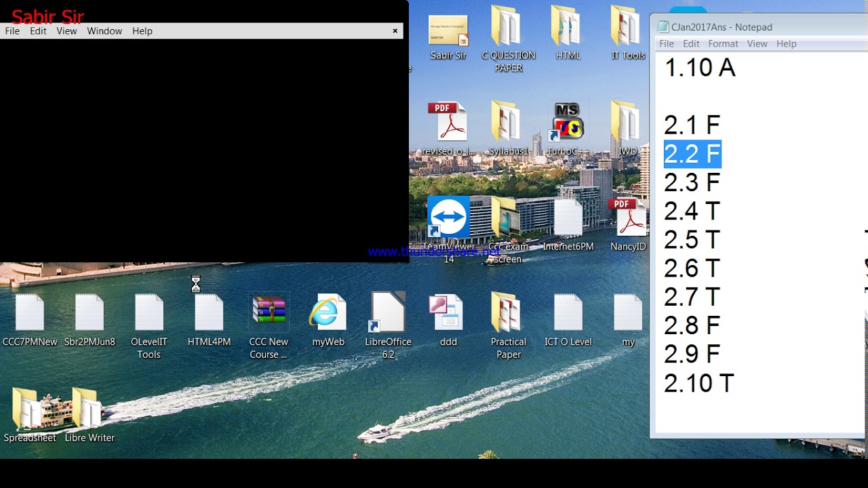Viewport: 868px width, 488px height.
Task: Open Notepad Help menu
Action: coord(786,43)
